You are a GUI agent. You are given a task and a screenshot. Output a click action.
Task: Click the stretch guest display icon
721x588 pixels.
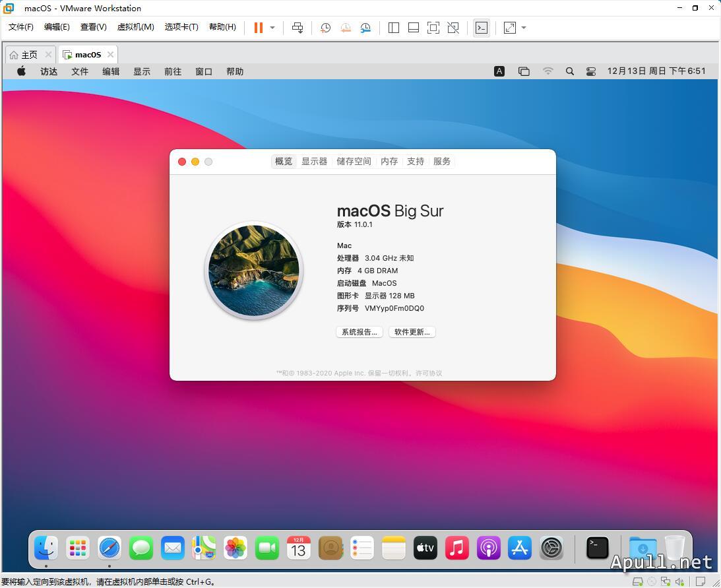coord(509,28)
